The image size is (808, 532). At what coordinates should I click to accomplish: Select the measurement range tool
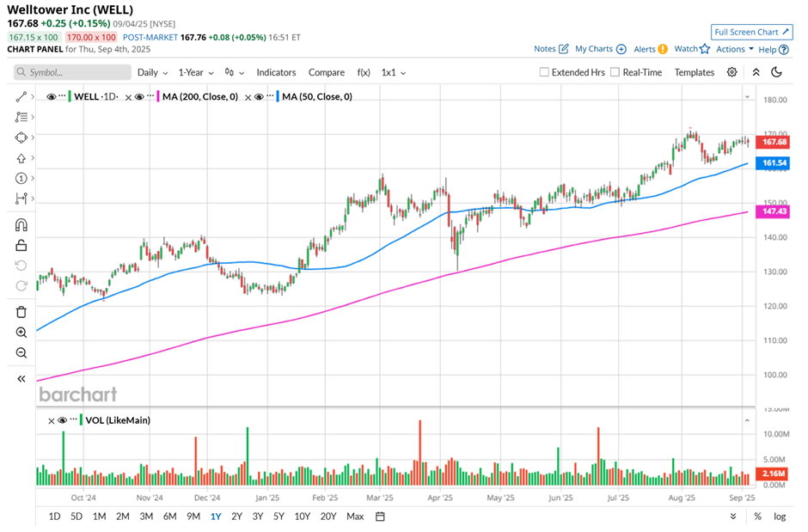pyautogui.click(x=21, y=199)
